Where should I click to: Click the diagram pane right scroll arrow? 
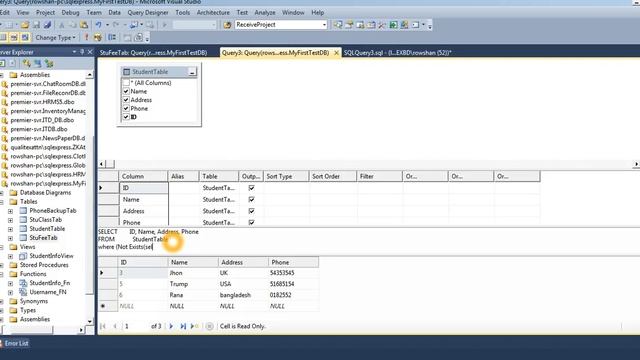coord(636,164)
